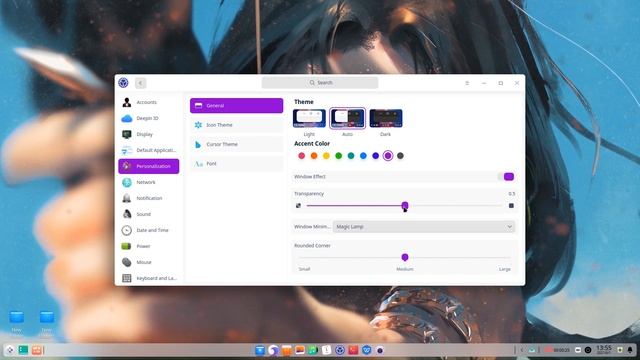Open the music player in the dock
640x360 pixels.
313,350
